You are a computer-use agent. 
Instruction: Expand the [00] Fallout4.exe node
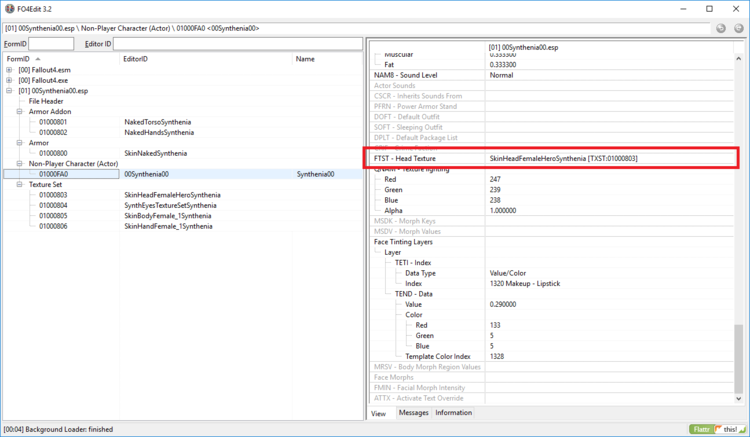(x=9, y=80)
